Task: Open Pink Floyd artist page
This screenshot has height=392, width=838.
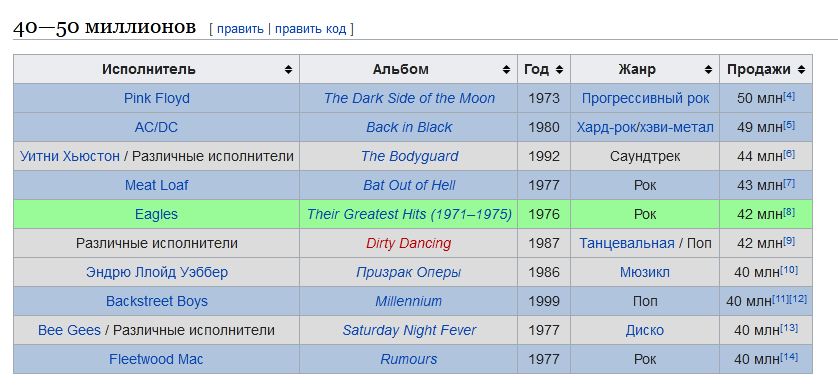Action: click(x=157, y=98)
